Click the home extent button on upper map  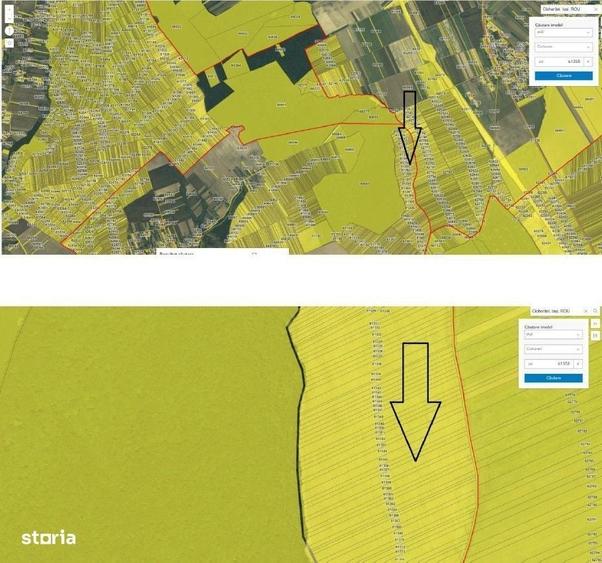click(9, 43)
